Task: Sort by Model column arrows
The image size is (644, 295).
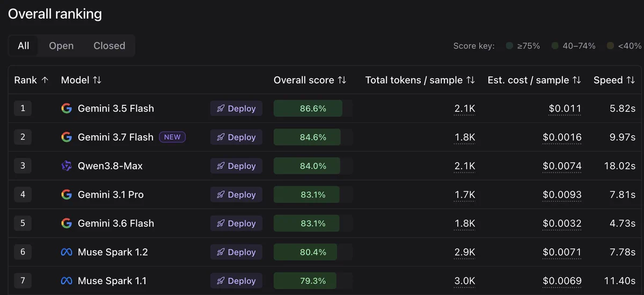Action: [97, 80]
